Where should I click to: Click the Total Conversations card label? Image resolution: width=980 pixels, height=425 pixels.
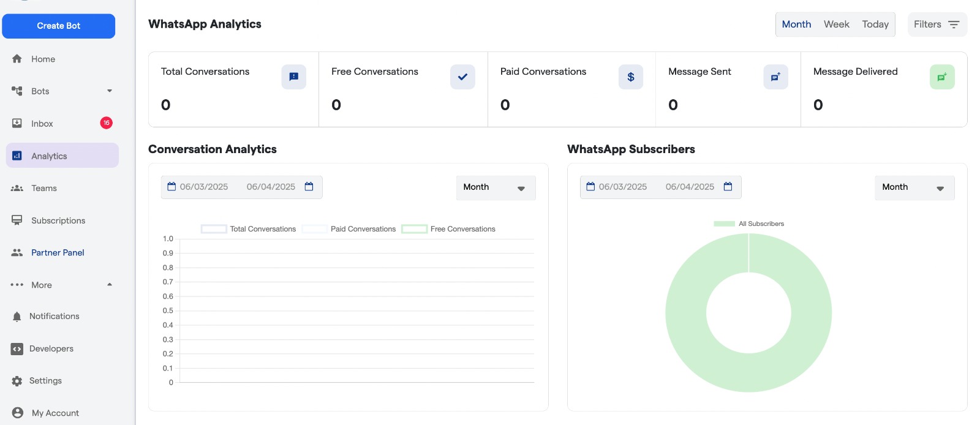pyautogui.click(x=205, y=72)
